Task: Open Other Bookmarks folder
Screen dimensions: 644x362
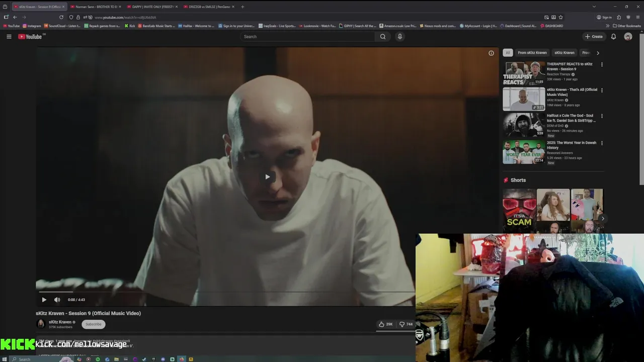Action: click(626, 26)
